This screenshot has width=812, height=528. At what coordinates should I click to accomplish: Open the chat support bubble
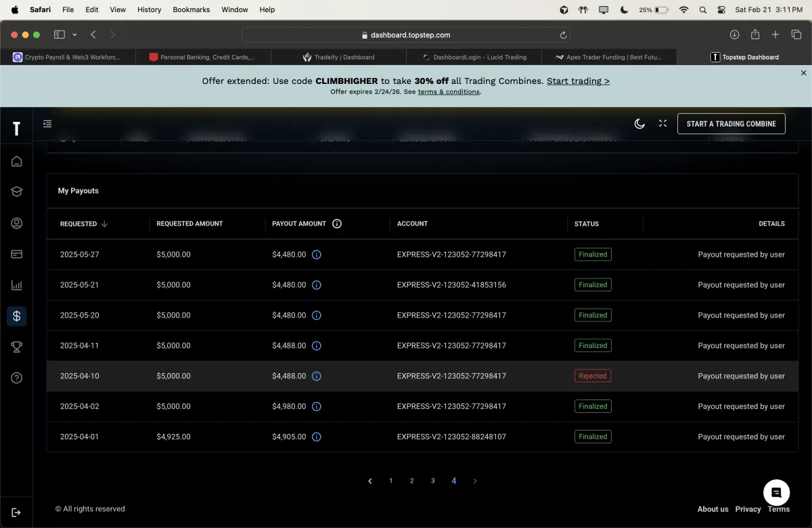tap(777, 493)
